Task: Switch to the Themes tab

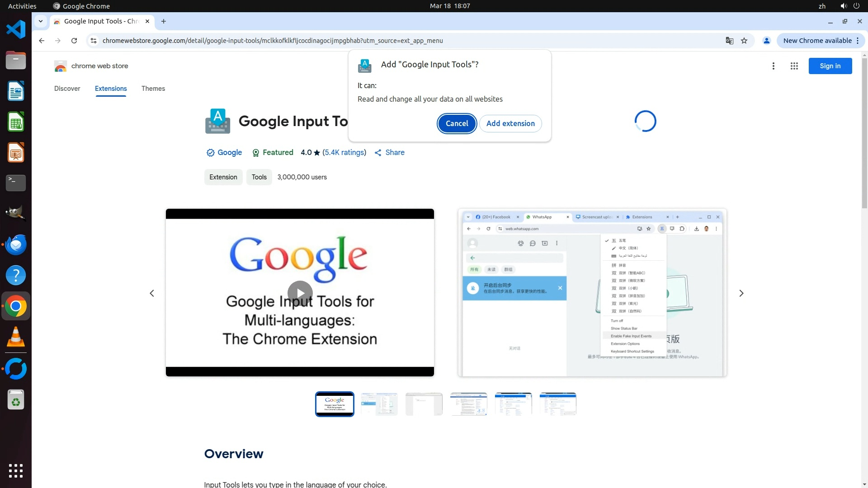Action: click(153, 89)
